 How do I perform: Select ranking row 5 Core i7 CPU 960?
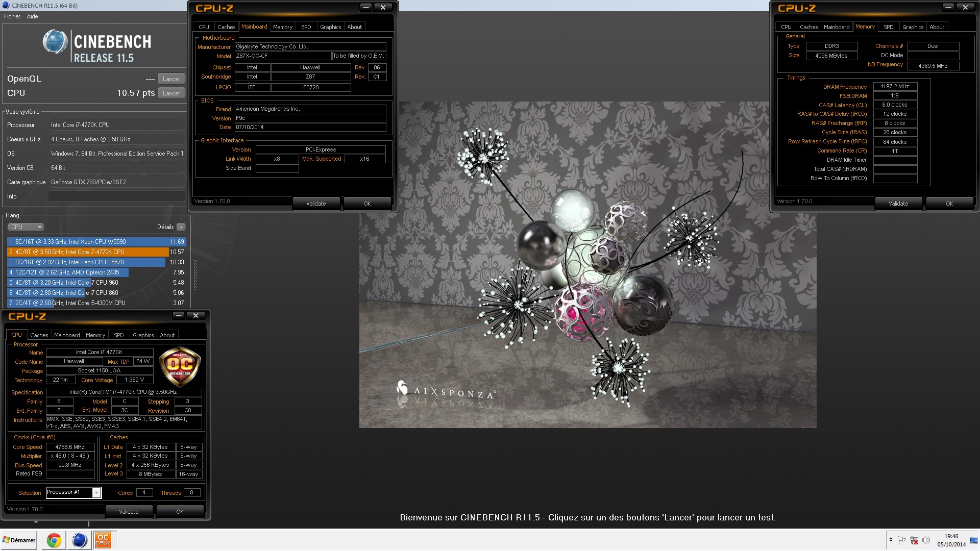pos(96,283)
